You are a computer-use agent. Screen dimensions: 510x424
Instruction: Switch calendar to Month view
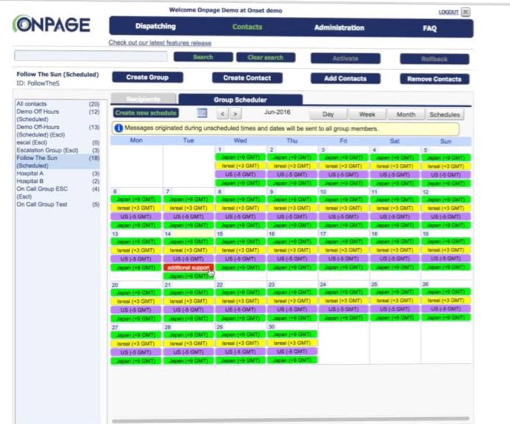[406, 114]
